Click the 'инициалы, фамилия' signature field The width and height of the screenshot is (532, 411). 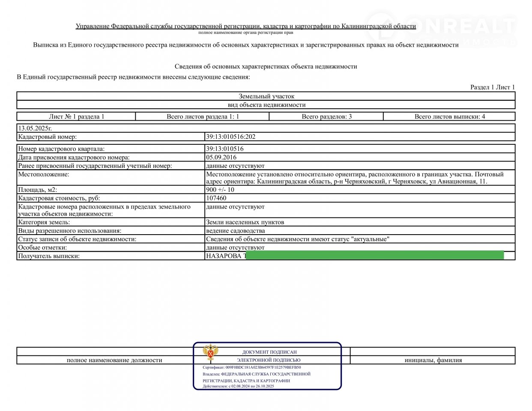click(433, 360)
